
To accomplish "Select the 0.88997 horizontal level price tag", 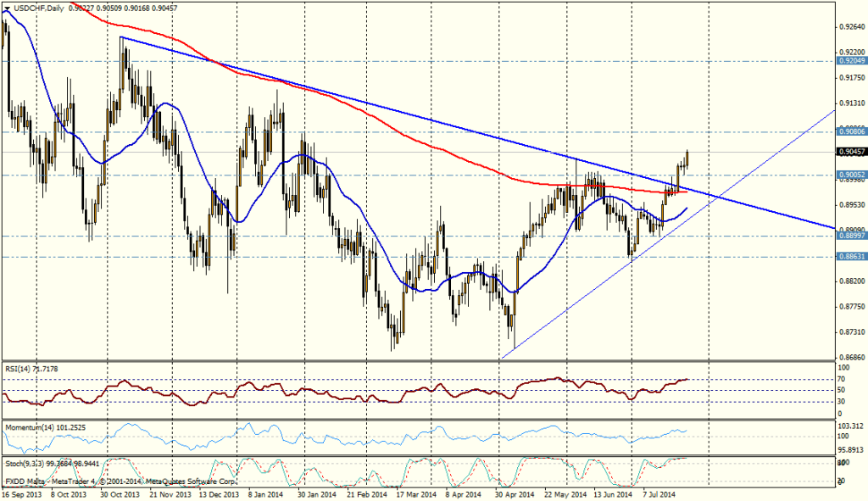I will (x=850, y=236).
